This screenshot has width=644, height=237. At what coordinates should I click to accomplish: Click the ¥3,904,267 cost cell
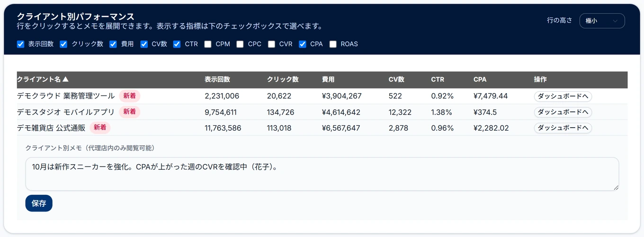(x=342, y=96)
